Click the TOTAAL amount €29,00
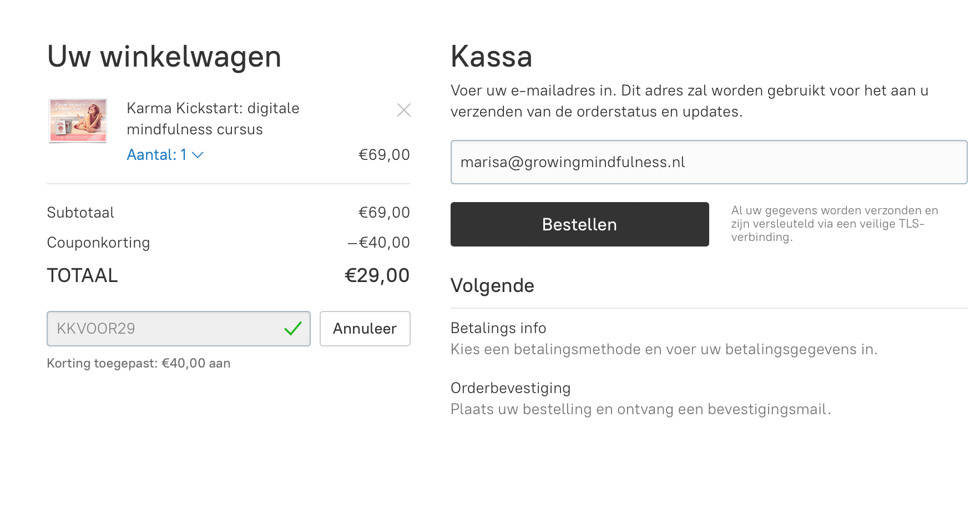 (x=377, y=275)
